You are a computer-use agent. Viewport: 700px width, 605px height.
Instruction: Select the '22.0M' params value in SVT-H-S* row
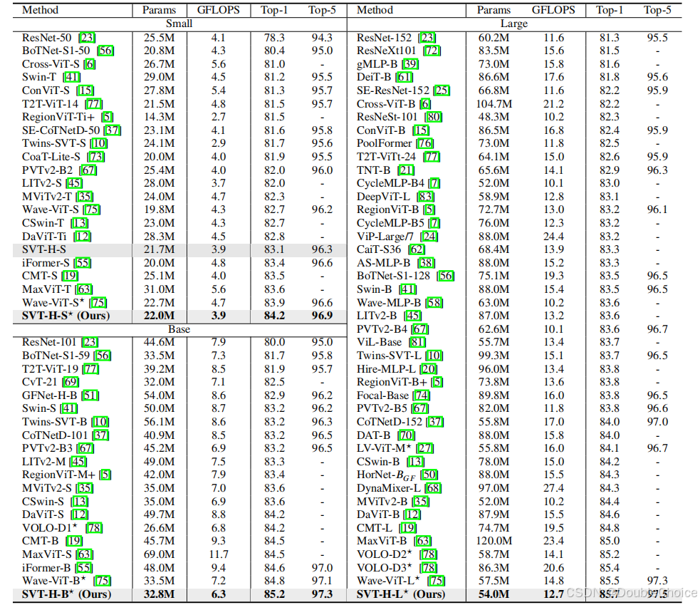click(160, 316)
